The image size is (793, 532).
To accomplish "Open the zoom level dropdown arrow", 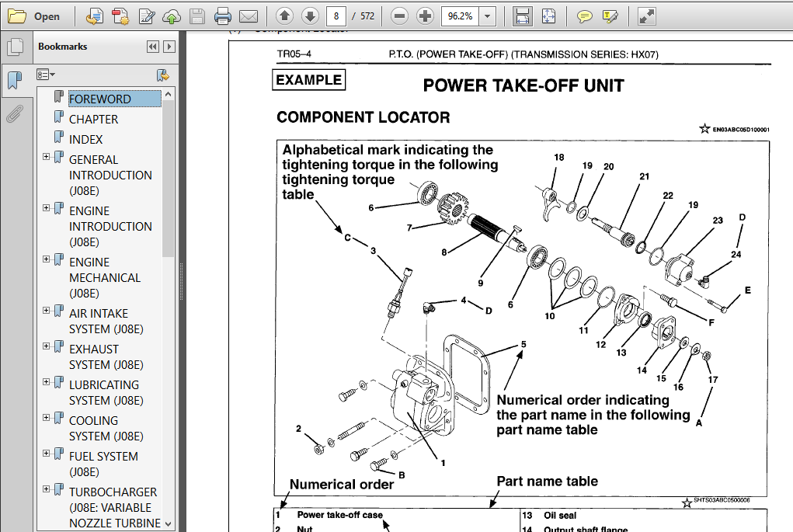I will click(488, 16).
